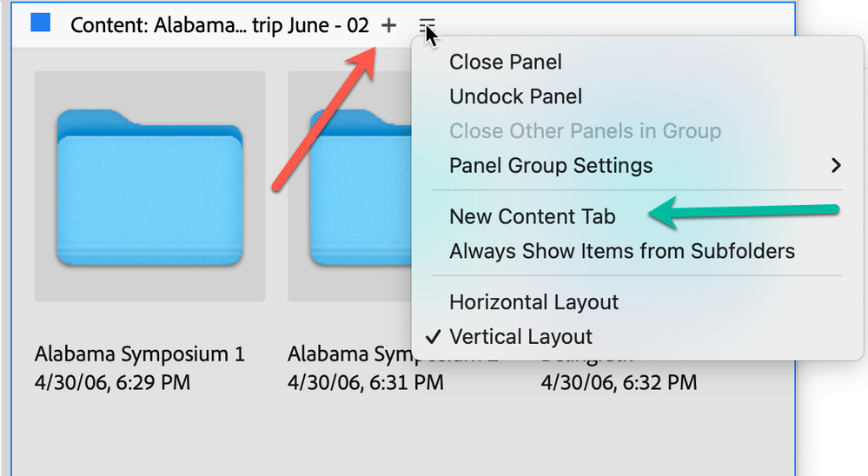Click the Alabama Symposium 1 folder name
This screenshot has height=476, width=868.
140,354
